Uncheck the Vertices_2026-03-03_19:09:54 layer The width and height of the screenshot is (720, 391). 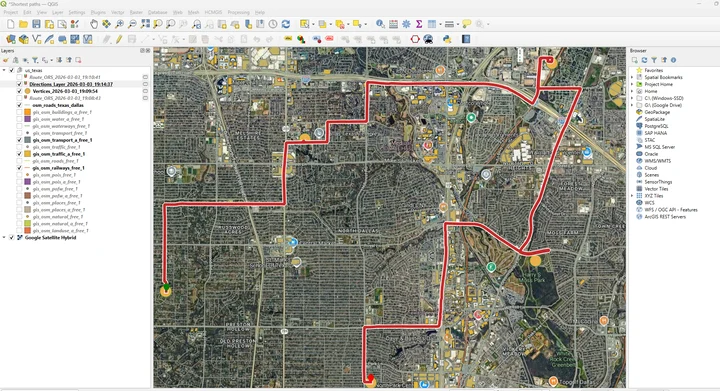tap(19, 91)
